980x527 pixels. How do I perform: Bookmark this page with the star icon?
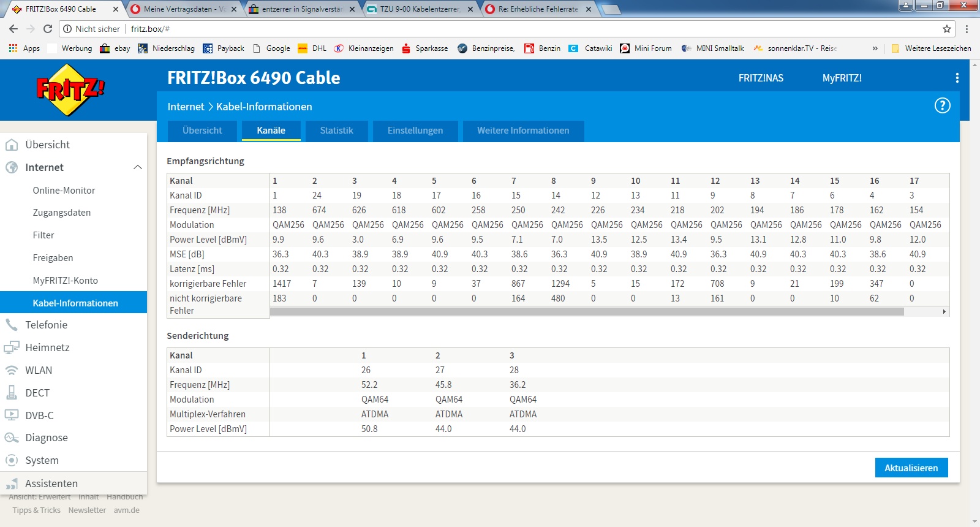point(947,29)
